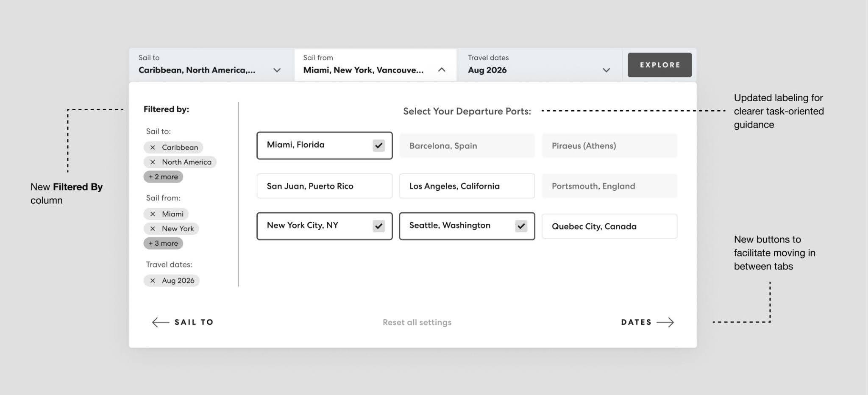Go back to the SAIL TO step
Image resolution: width=868 pixels, height=395 pixels.
tap(183, 323)
